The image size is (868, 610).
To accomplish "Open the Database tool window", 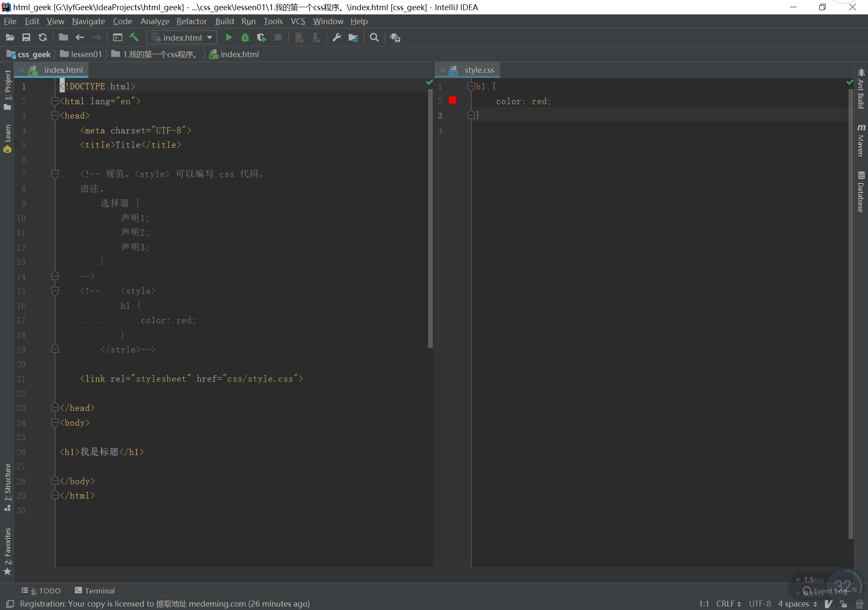I will (861, 192).
